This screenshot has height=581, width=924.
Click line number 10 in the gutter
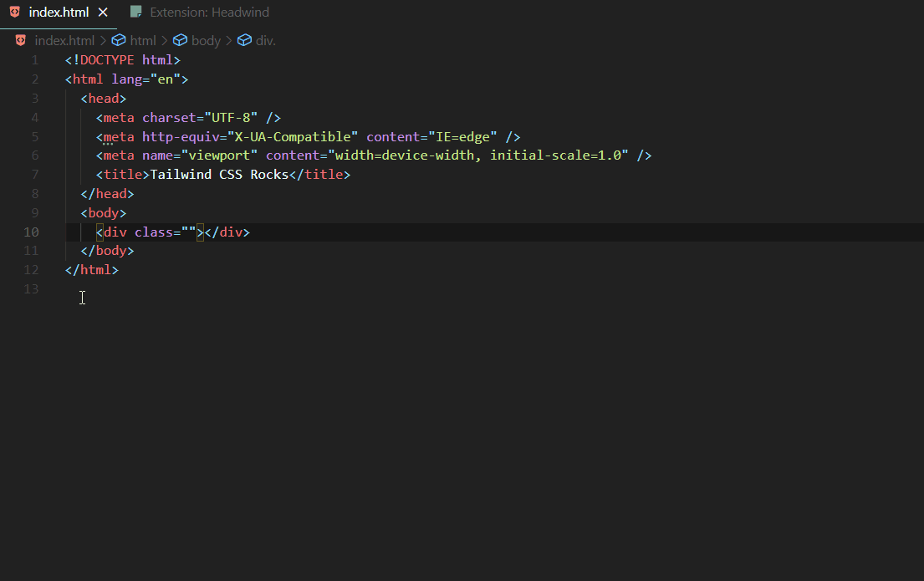pyautogui.click(x=31, y=232)
